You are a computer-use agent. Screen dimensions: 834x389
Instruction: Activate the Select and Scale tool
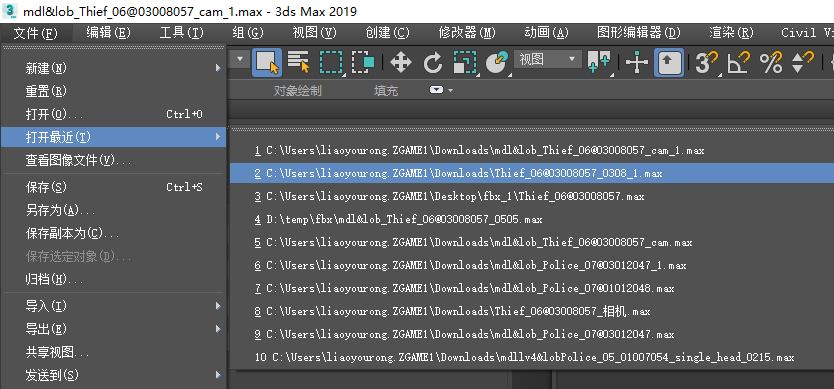pyautogui.click(x=464, y=62)
